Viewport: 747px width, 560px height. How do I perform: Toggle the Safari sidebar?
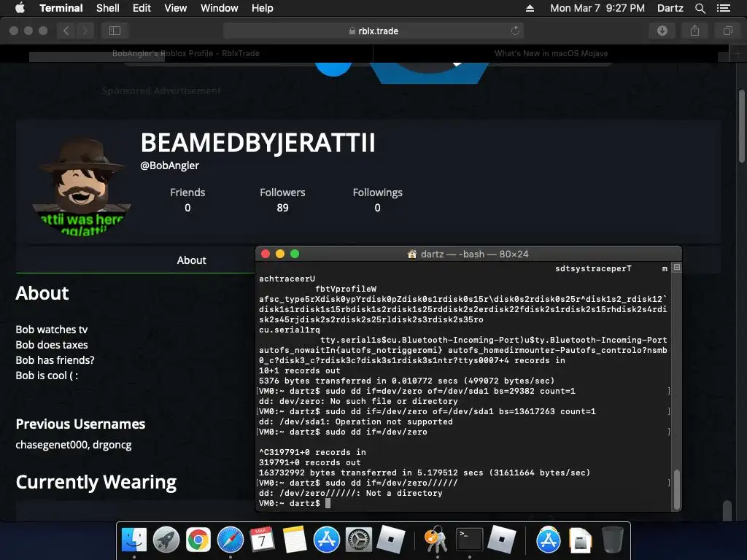tap(115, 31)
